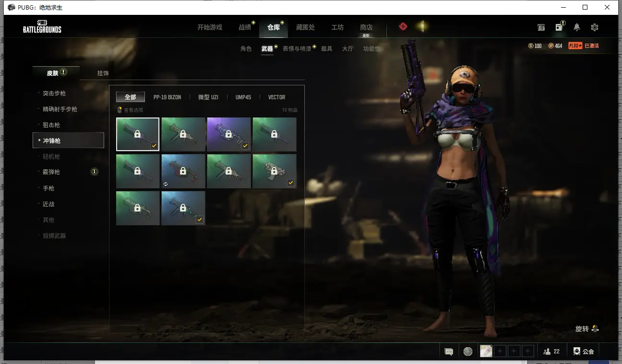
Task: Open the chat speech bubble icon
Action: (449, 352)
